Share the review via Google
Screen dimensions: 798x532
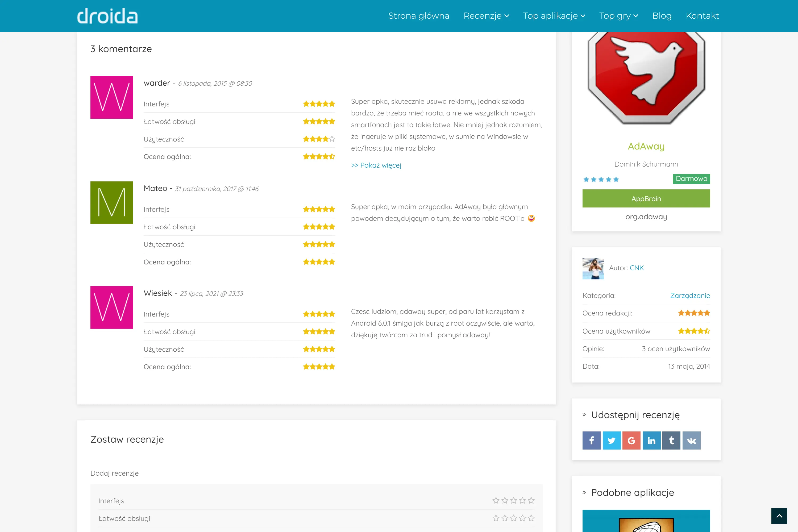point(631,440)
